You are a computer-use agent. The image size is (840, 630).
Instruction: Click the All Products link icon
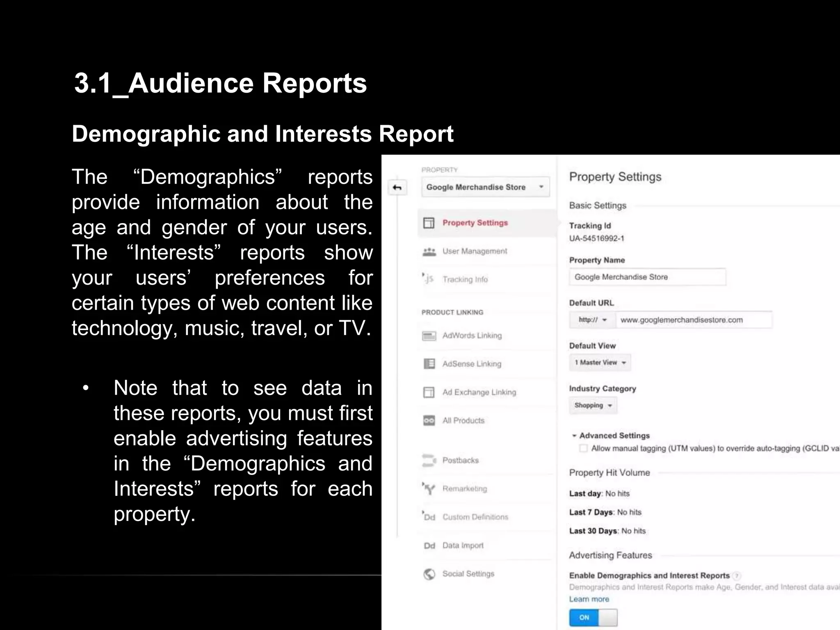point(429,421)
